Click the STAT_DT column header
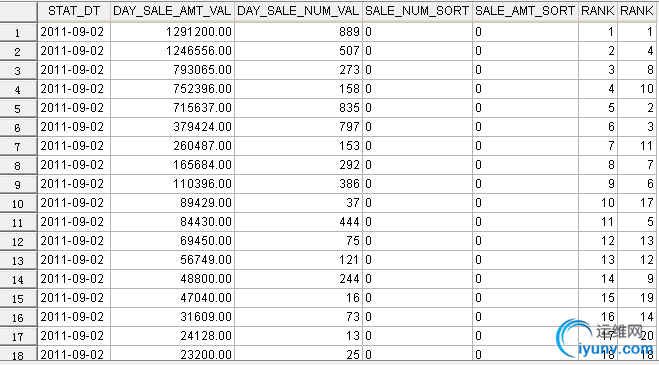This screenshot has height=365, width=659. [74, 11]
